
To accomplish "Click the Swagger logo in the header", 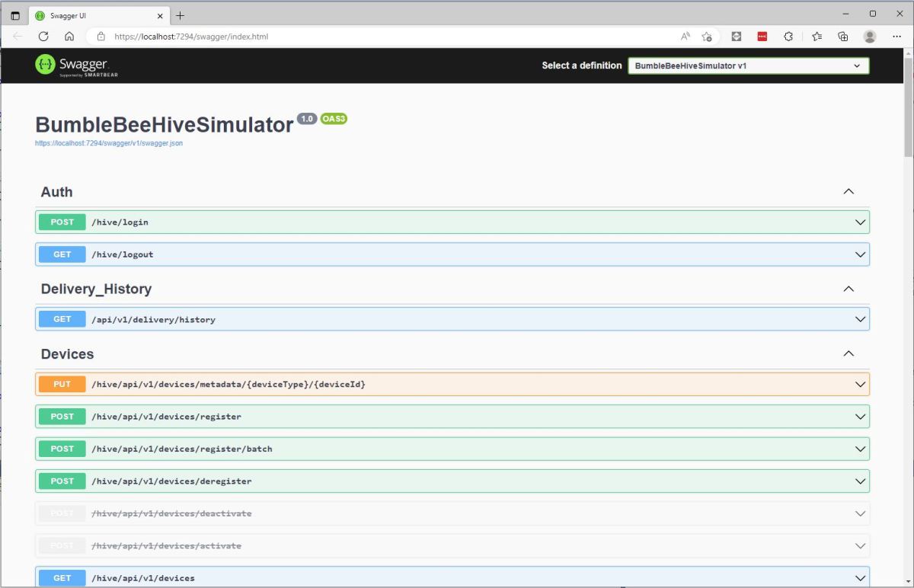I will pos(74,66).
